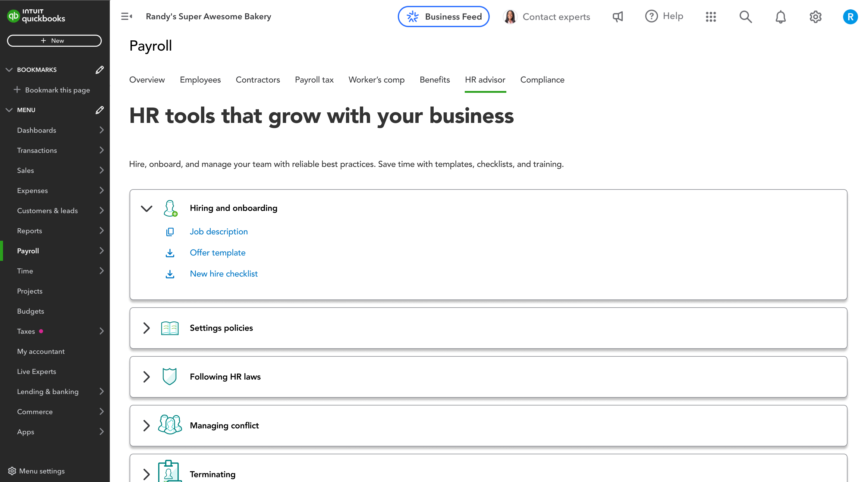This screenshot has height=482, width=868.
Task: Open the notifications bell icon
Action: click(781, 17)
